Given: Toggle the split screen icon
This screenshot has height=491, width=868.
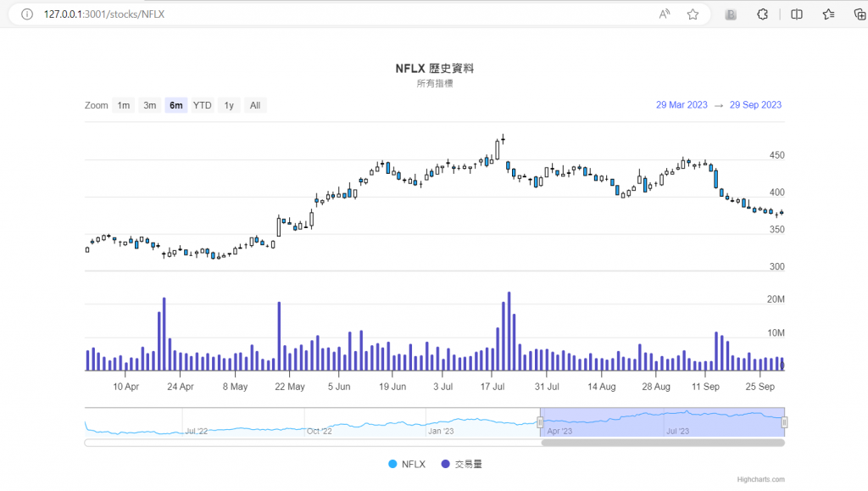Looking at the screenshot, I should click(797, 14).
